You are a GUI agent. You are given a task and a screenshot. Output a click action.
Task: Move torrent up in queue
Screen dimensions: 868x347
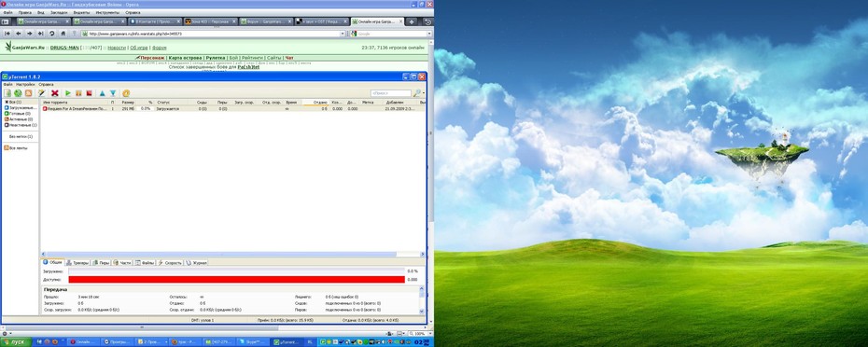(x=103, y=93)
